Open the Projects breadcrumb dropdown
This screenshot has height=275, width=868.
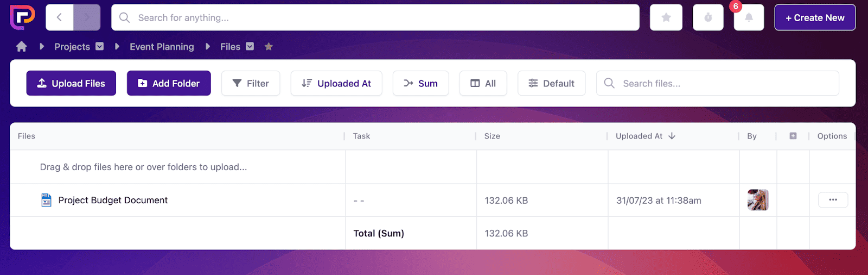(100, 47)
